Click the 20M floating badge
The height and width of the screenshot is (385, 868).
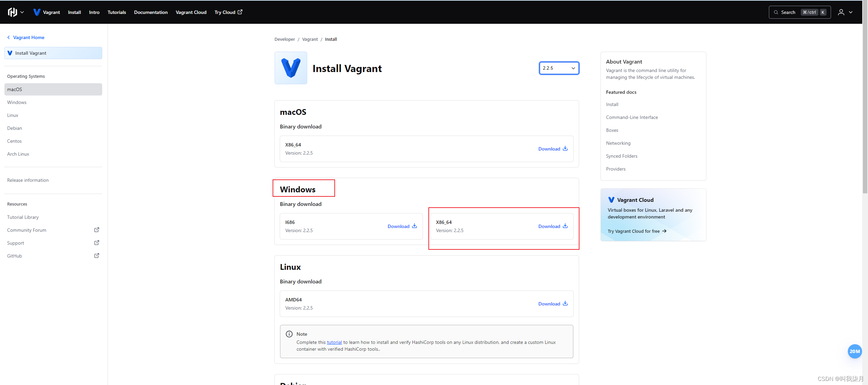point(855,351)
